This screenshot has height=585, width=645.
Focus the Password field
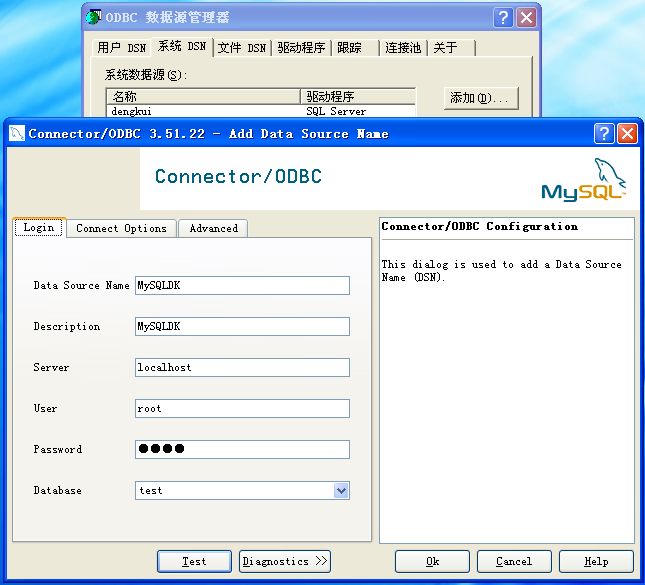(x=242, y=449)
